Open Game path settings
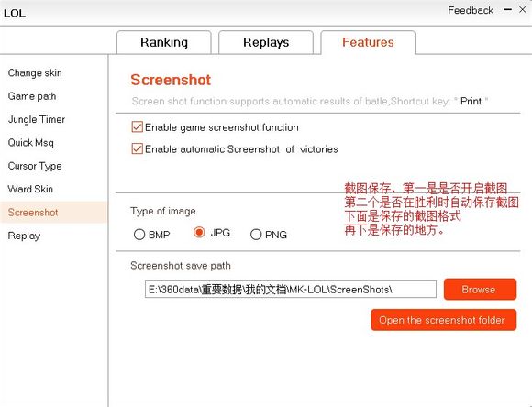This screenshot has height=407, width=532. (x=32, y=96)
